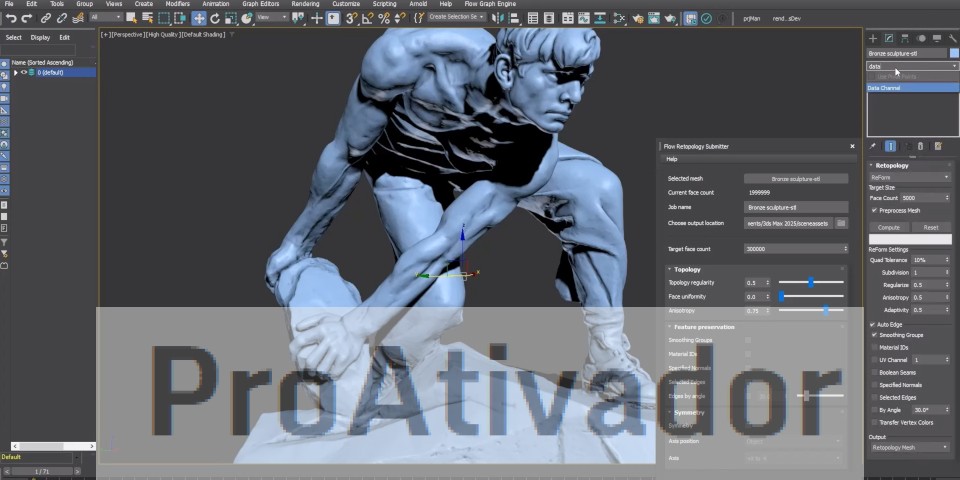
Task: Open the reference coordinate 'View' dropdown
Action: (272, 17)
